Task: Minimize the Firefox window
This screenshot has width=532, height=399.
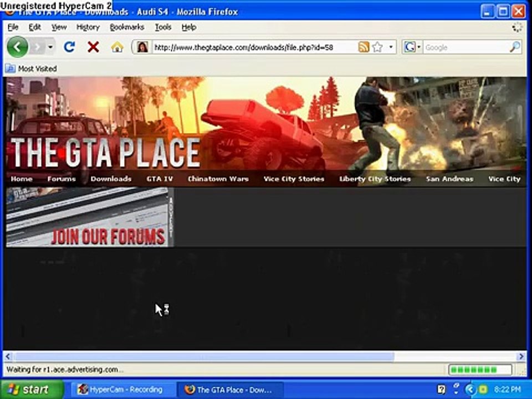Action: [487, 12]
